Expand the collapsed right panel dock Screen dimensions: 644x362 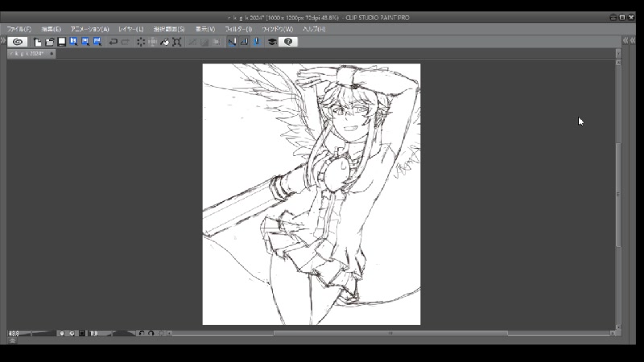tap(625, 40)
